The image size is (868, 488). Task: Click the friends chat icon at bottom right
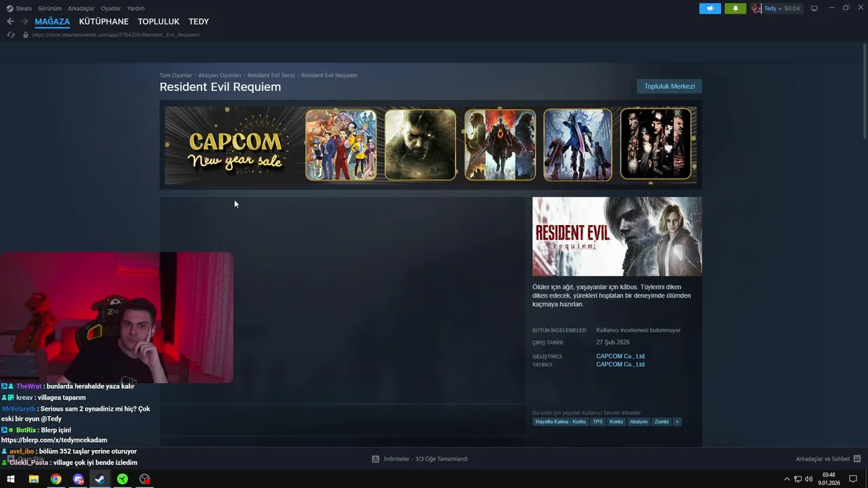click(857, 459)
